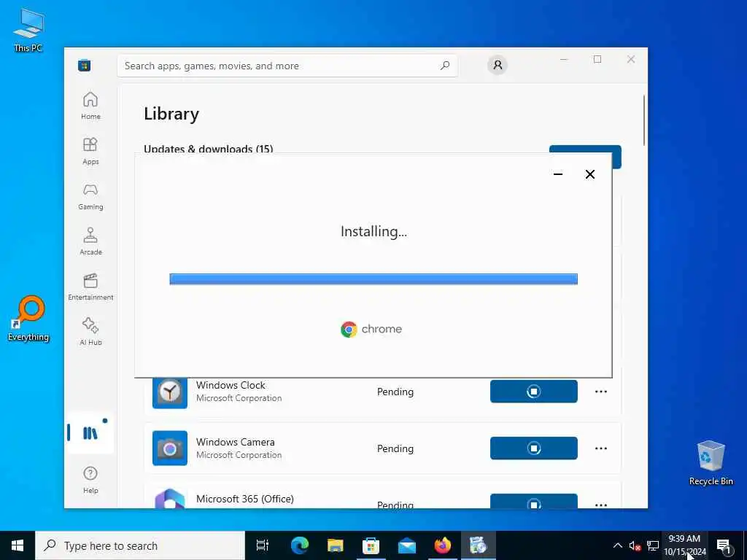Open Entertainment section in sidebar
Image resolution: width=747 pixels, height=560 pixels.
[90, 287]
